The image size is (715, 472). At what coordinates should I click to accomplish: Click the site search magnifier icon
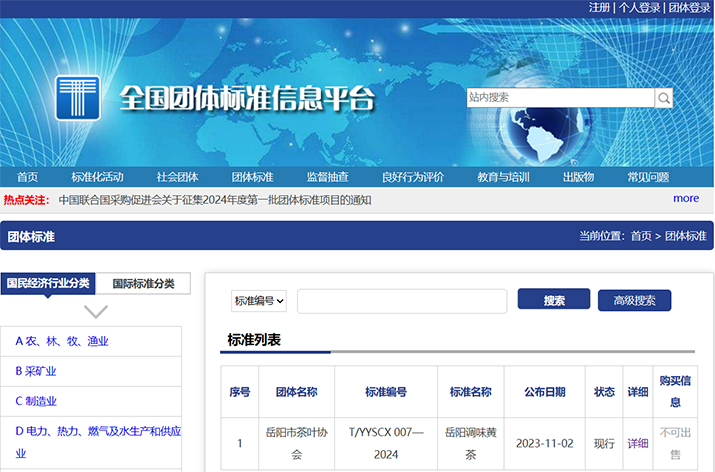664,98
